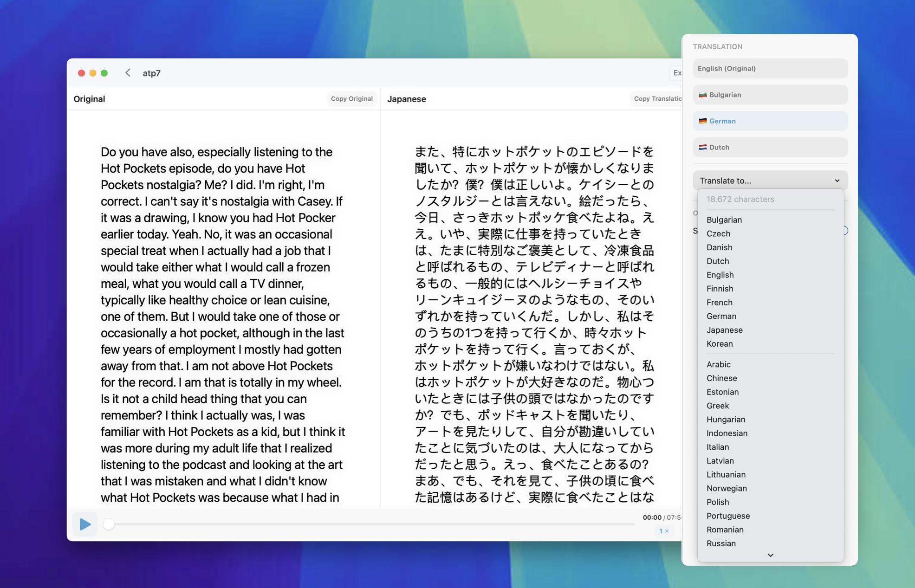Minimize the window with yellow button
Screen dimensions: 915x588
coord(93,73)
